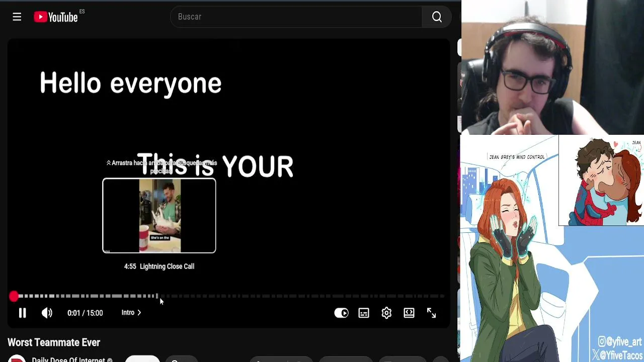The width and height of the screenshot is (644, 362).
Task: Focus the Buscar search field
Action: 297,17
